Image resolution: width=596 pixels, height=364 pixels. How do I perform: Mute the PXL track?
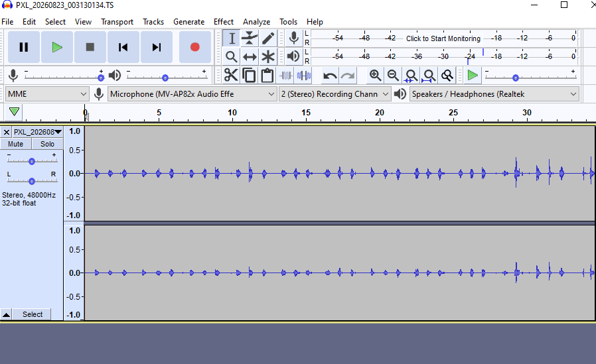pyautogui.click(x=15, y=144)
